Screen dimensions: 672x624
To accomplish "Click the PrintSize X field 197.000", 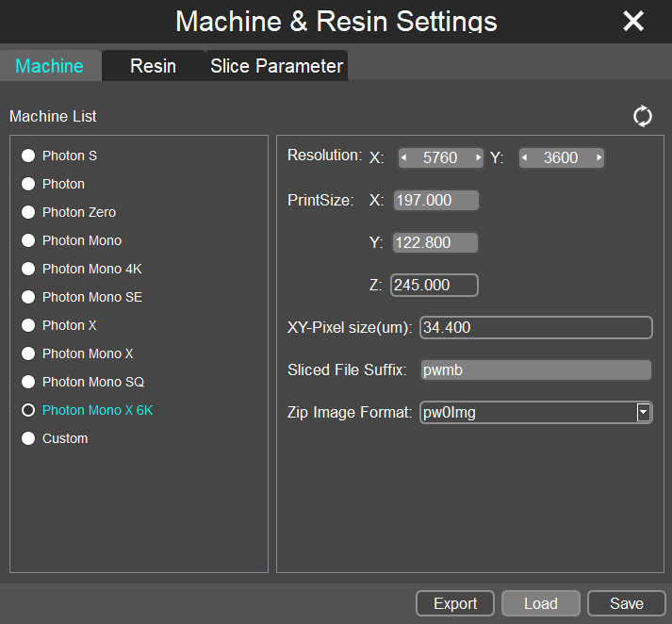I will [435, 200].
